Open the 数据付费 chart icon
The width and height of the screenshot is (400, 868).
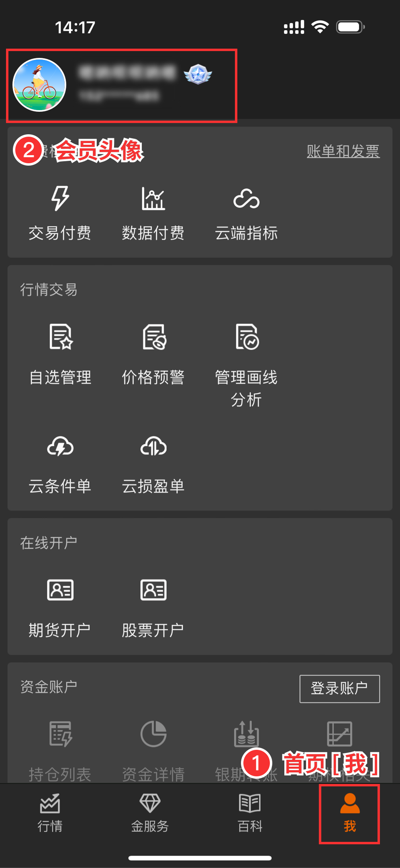click(153, 199)
